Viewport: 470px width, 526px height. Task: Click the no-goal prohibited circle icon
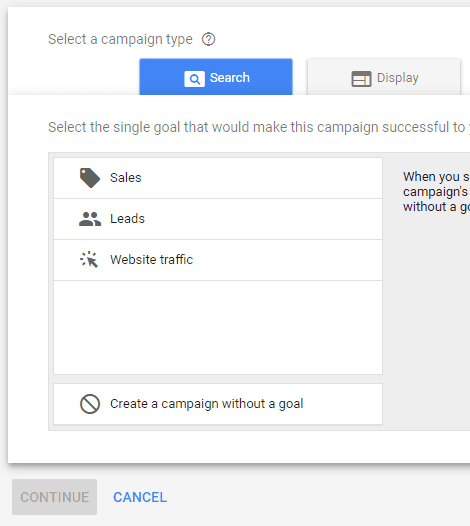click(x=90, y=404)
